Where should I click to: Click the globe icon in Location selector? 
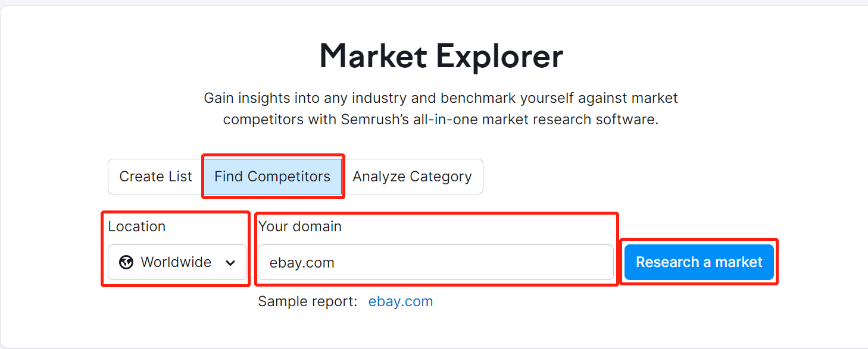click(x=126, y=262)
